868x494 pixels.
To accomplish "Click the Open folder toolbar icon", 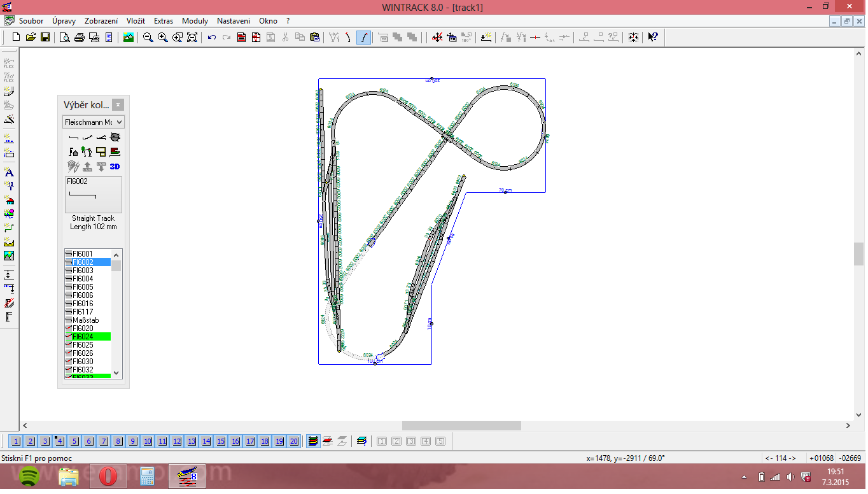I will pos(31,38).
